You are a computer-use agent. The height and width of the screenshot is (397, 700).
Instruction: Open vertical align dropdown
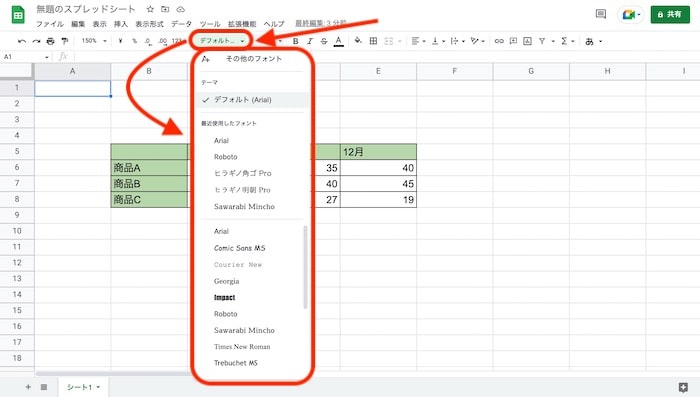click(x=438, y=41)
